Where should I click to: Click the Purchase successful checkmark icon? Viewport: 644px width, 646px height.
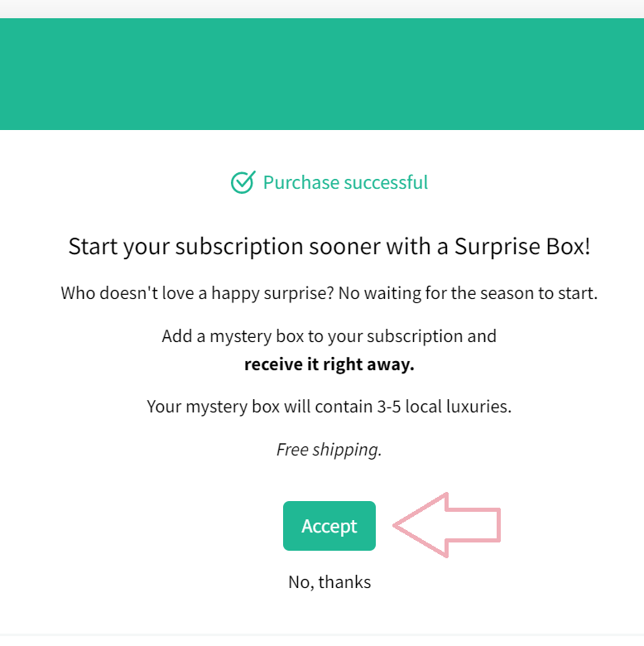coord(243,182)
